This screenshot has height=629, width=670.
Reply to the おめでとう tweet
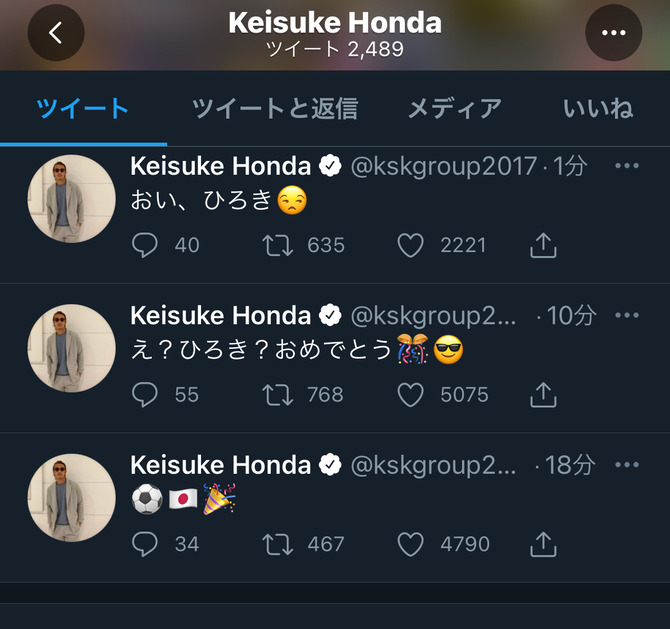146,395
